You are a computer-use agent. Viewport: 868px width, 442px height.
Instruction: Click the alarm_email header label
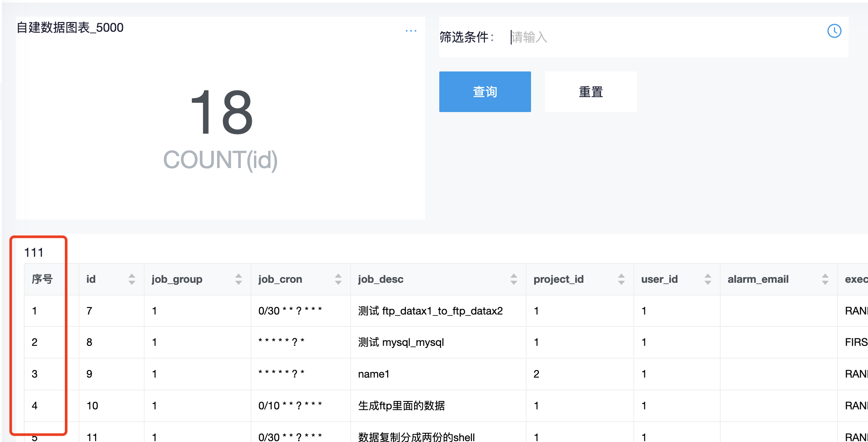(758, 279)
